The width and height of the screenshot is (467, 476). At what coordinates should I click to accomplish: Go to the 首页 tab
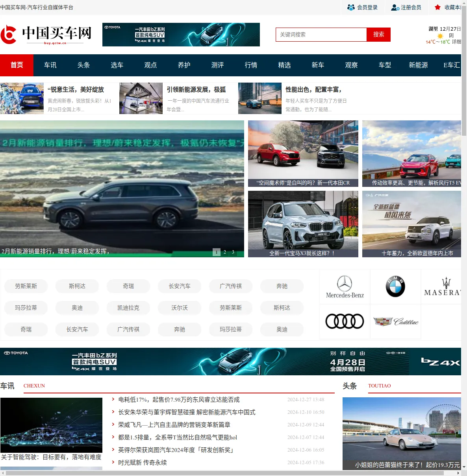coord(17,65)
